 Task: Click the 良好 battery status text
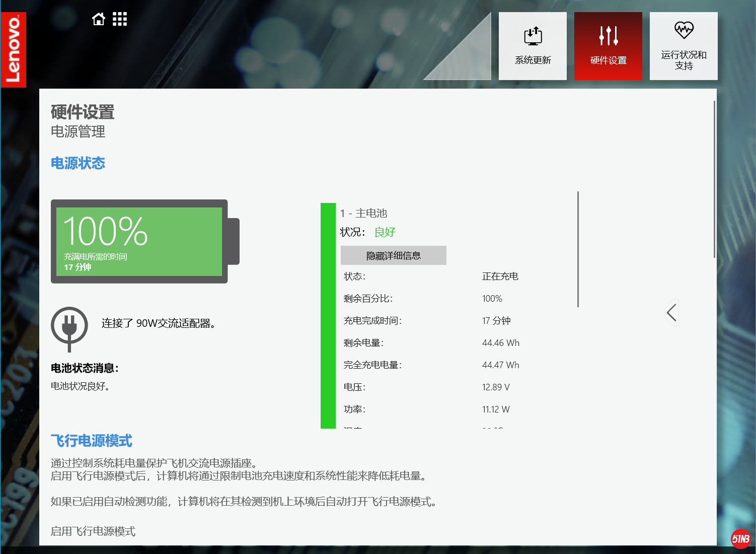(384, 232)
